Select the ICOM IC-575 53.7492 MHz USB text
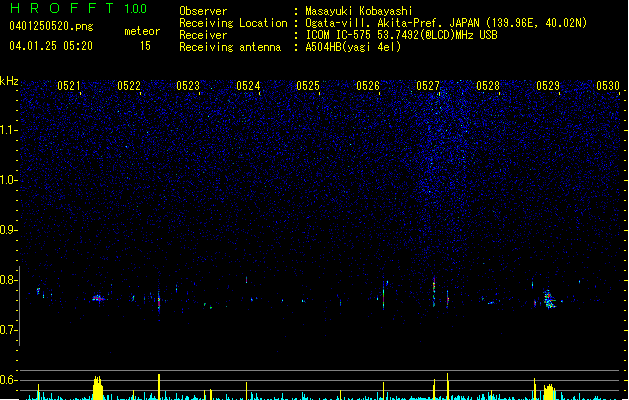629x400 pixels. (402, 35)
